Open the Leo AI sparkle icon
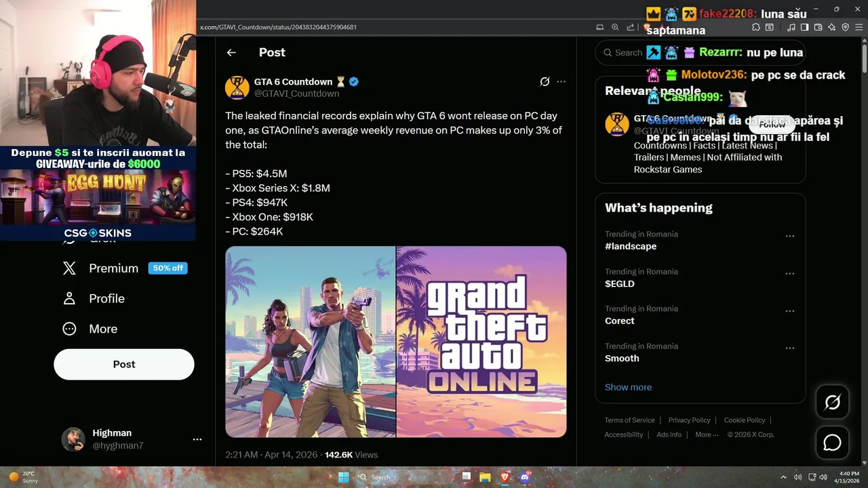The image size is (868, 488). (x=831, y=27)
